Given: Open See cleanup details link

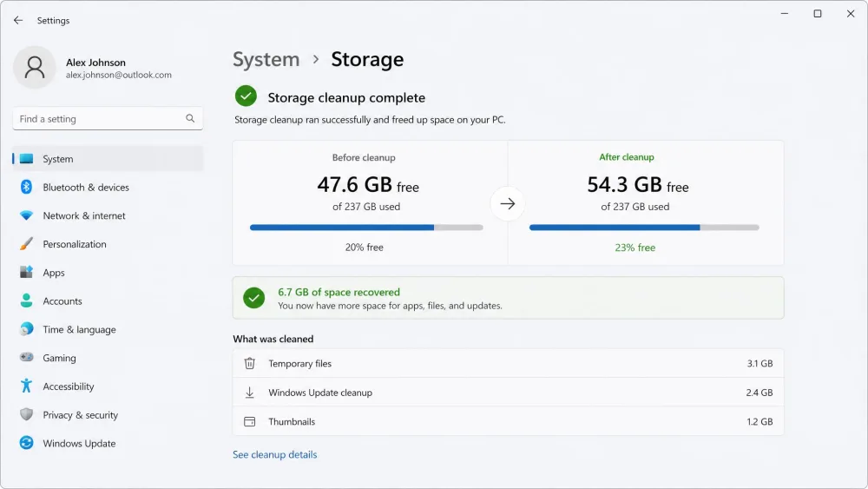Looking at the screenshot, I should (x=274, y=454).
